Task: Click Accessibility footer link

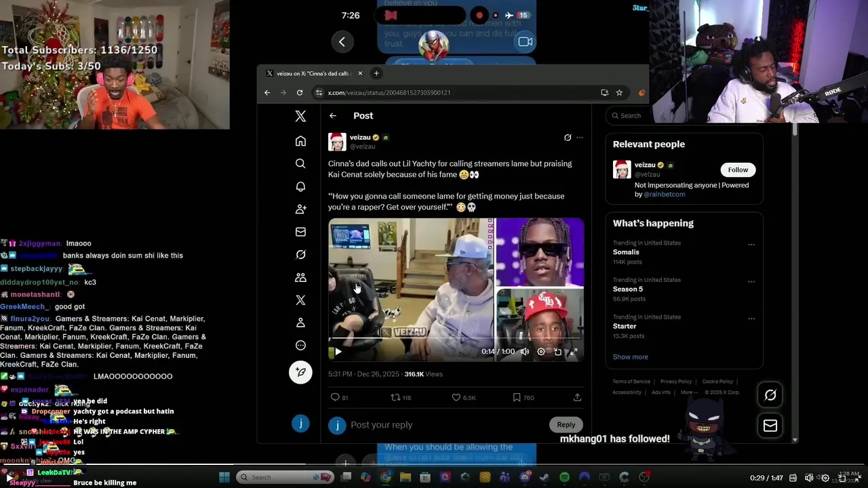Action: click(x=627, y=392)
